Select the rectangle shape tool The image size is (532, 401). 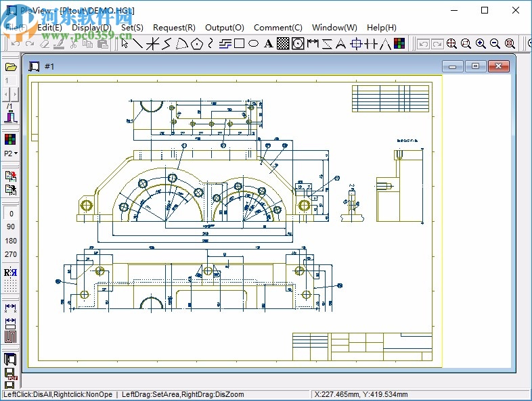pos(239,44)
